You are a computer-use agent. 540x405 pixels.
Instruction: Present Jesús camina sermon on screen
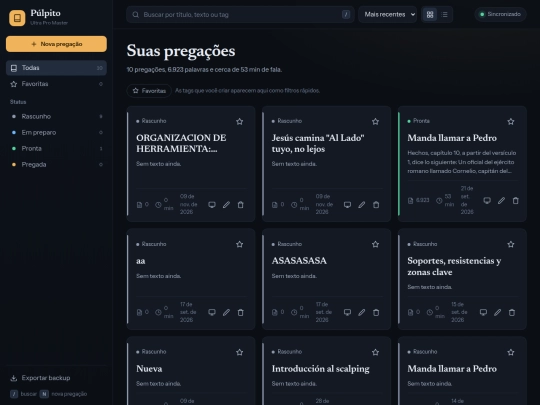click(347, 205)
